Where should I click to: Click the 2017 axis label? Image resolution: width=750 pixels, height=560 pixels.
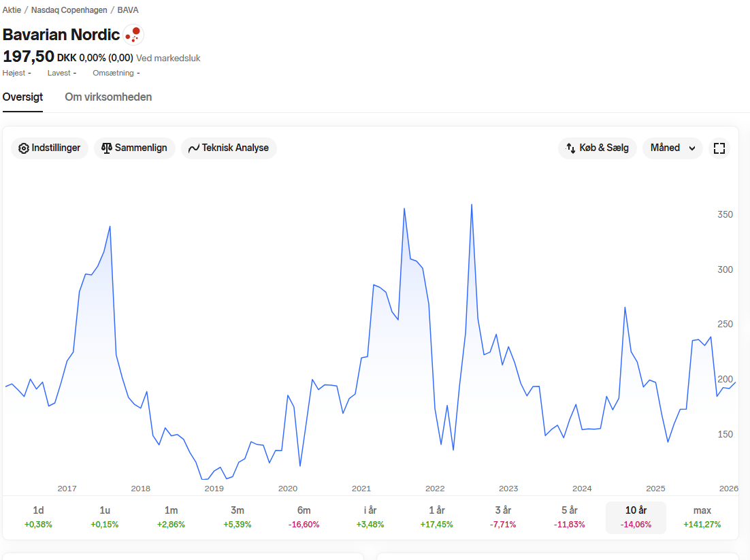click(67, 489)
